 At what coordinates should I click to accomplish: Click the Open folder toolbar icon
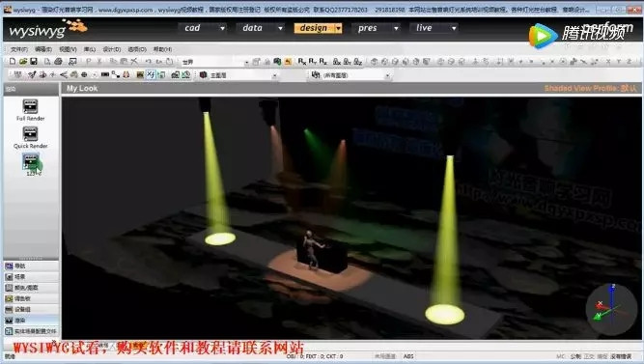point(23,62)
